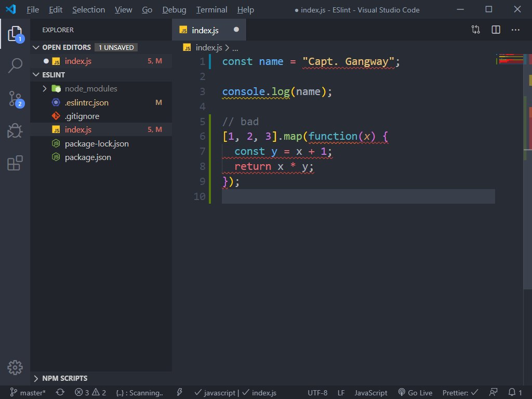Click the javascript | index.js status item
532x399 pixels.
click(235, 393)
